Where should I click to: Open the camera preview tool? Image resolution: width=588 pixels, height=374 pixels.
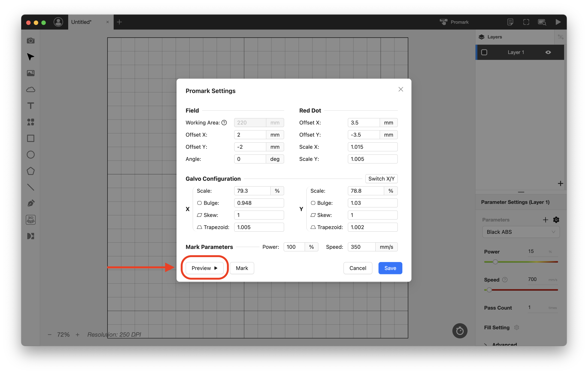tap(30, 41)
